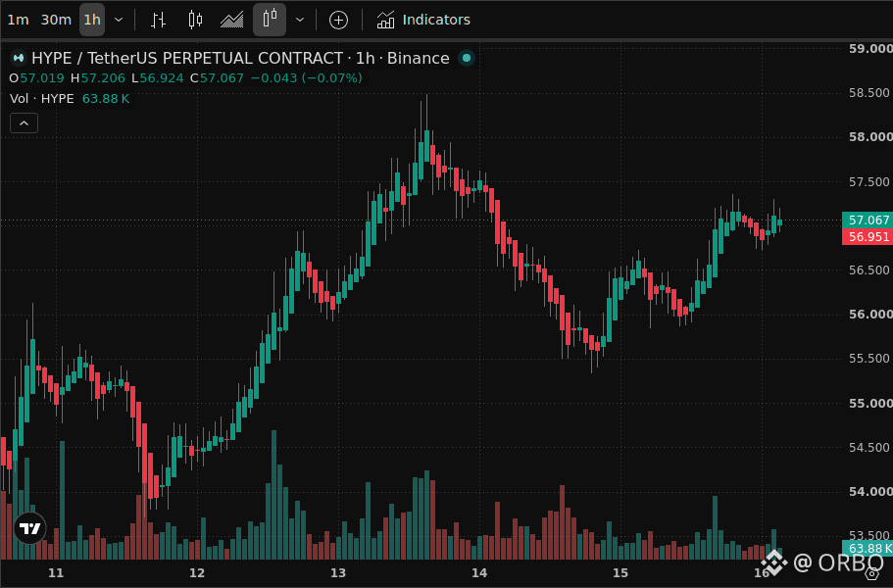
Task: Click the 55.000 price axis label
Action: 870,403
